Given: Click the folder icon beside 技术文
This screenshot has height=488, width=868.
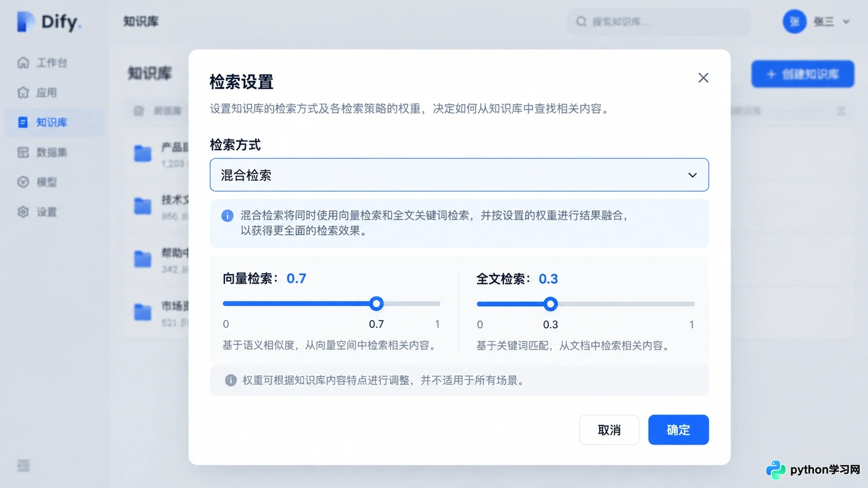Looking at the screenshot, I should click(143, 206).
